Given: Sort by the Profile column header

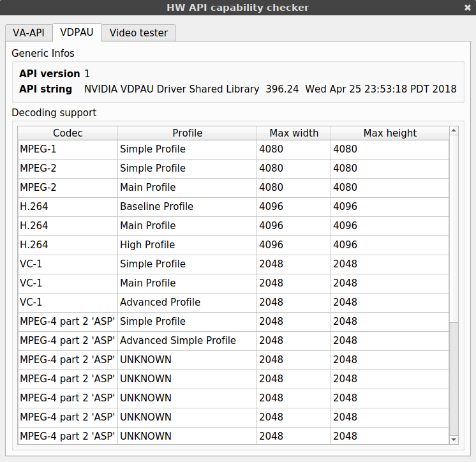Looking at the screenshot, I should coord(188,133).
